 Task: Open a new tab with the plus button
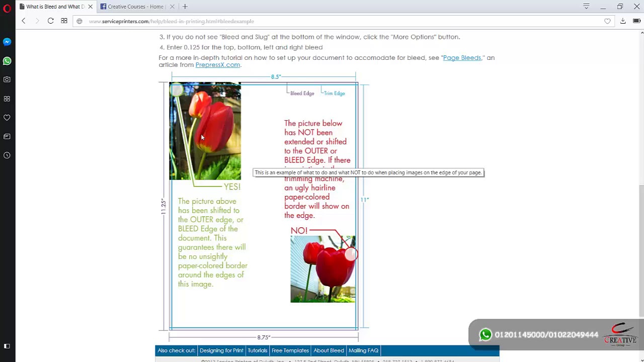pos(185,7)
